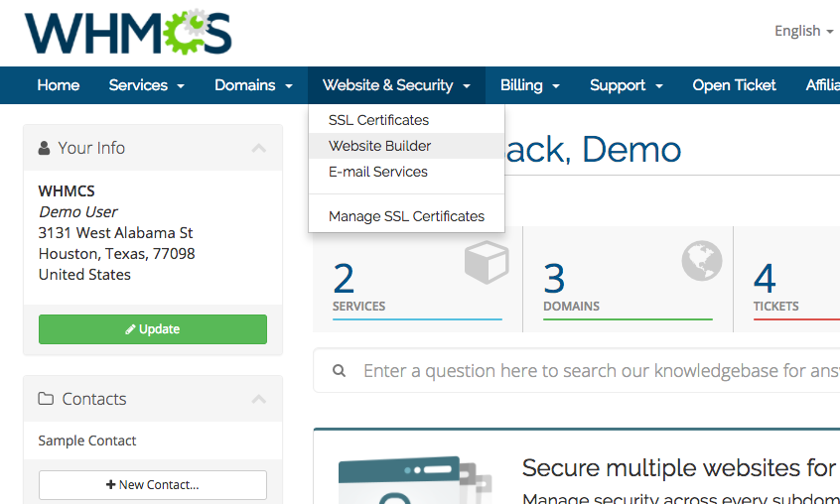840x504 pixels.
Task: Open the English language dropdown
Action: (803, 31)
